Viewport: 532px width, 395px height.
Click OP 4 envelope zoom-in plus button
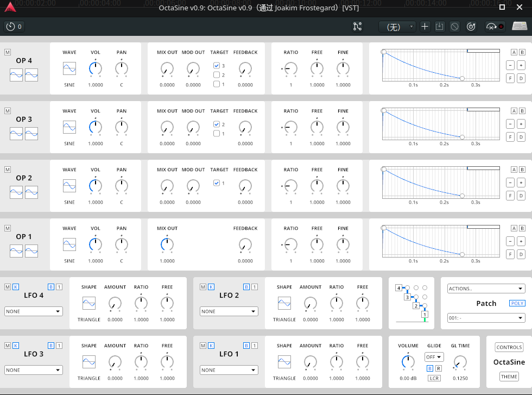point(521,65)
